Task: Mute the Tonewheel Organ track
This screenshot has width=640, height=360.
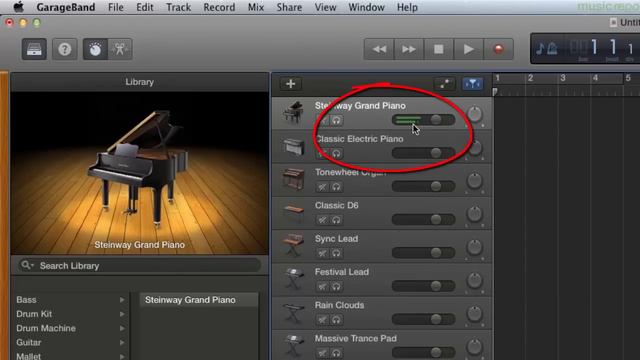Action: (x=322, y=187)
